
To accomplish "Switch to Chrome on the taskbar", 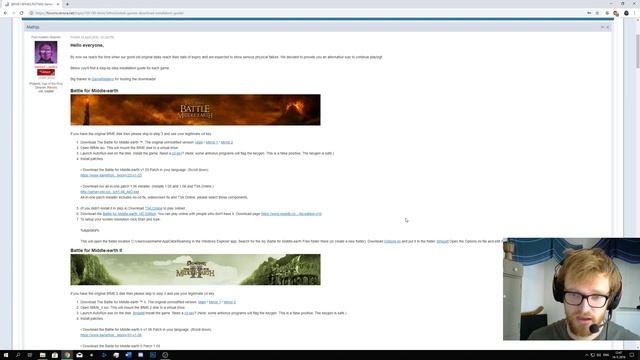I will pos(67,355).
